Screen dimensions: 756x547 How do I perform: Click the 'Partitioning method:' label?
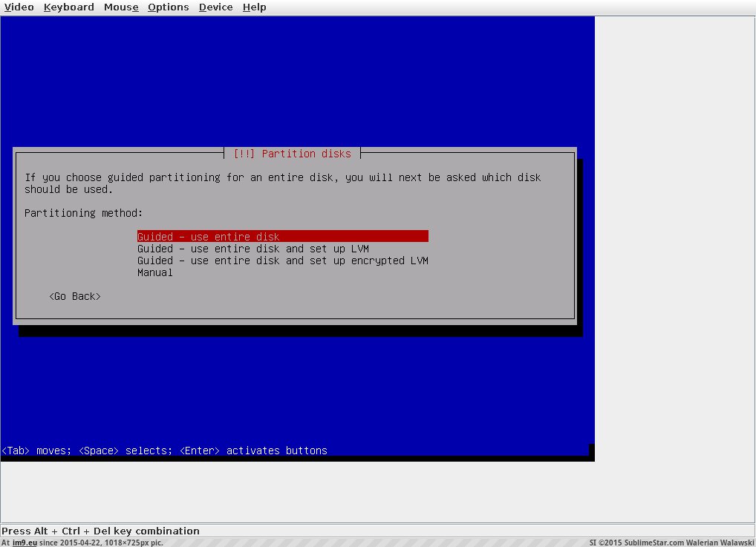(x=82, y=213)
